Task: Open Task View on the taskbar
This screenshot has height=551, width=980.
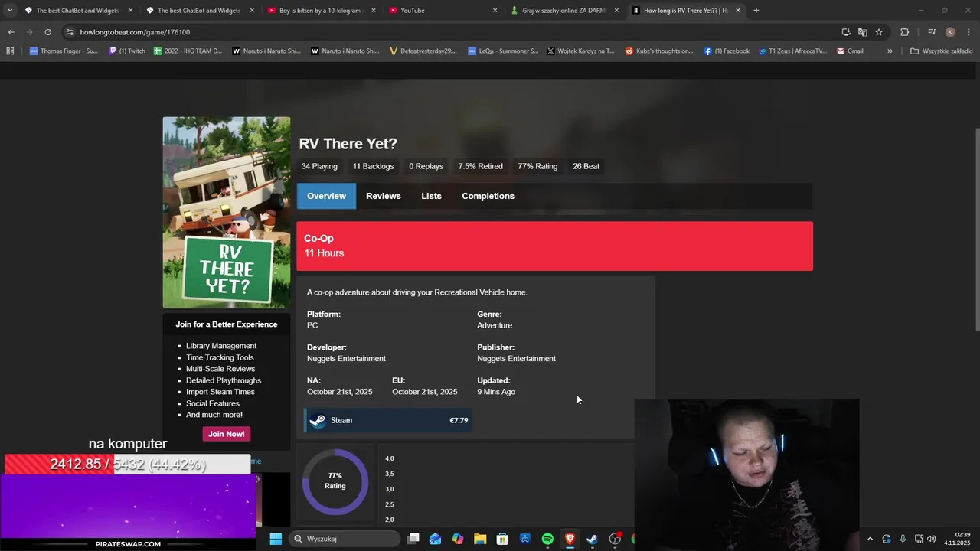Action: coord(413,539)
